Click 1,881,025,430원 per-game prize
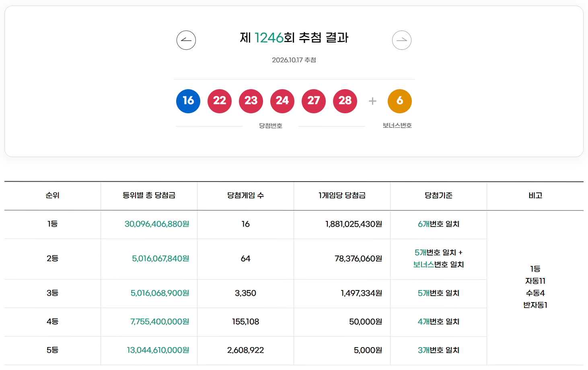Screen dimensions: 588x370 coord(354,224)
